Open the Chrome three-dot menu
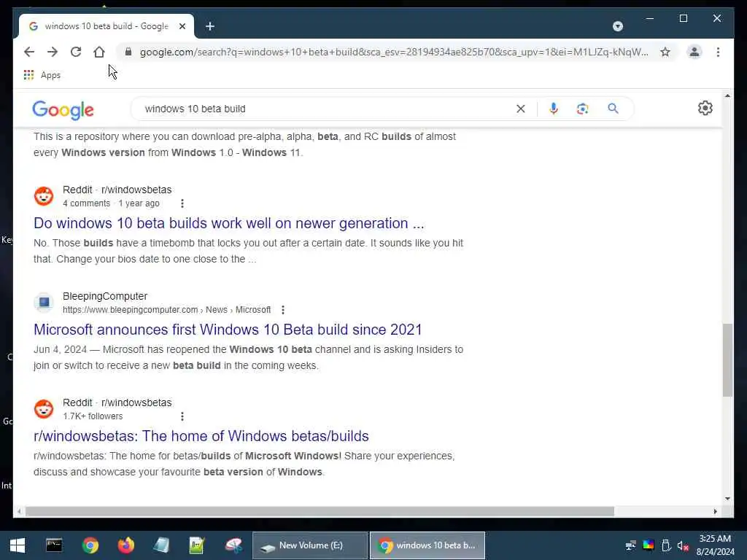 coord(718,52)
